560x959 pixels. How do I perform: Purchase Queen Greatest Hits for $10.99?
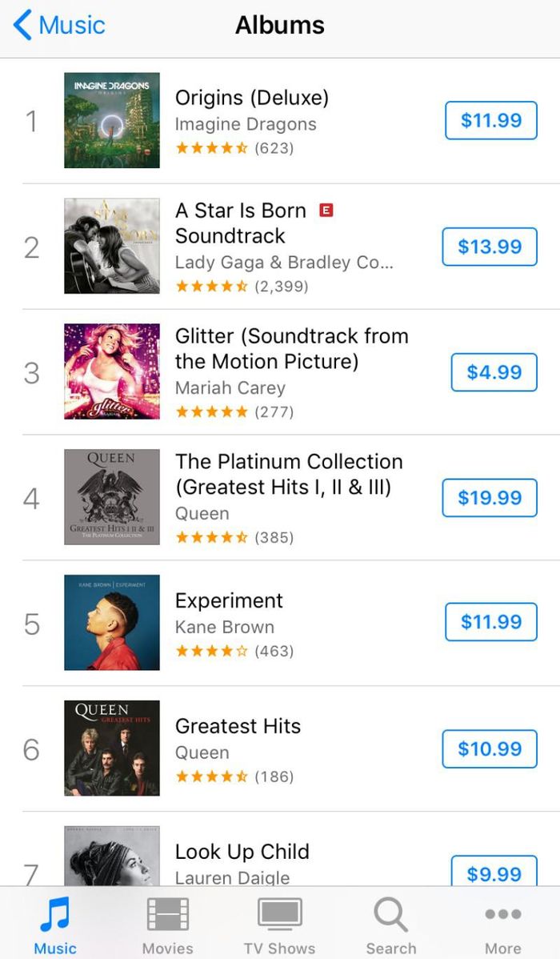(489, 749)
